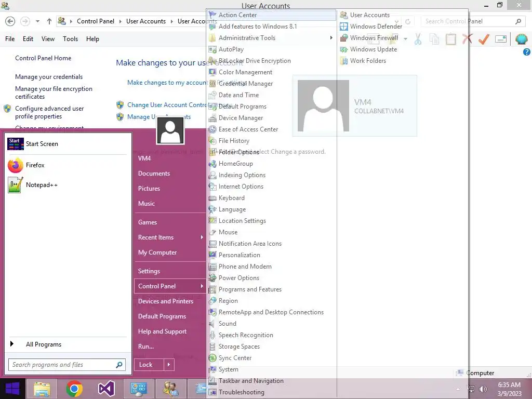
Task: Click the Windows Update icon
Action: (344, 49)
